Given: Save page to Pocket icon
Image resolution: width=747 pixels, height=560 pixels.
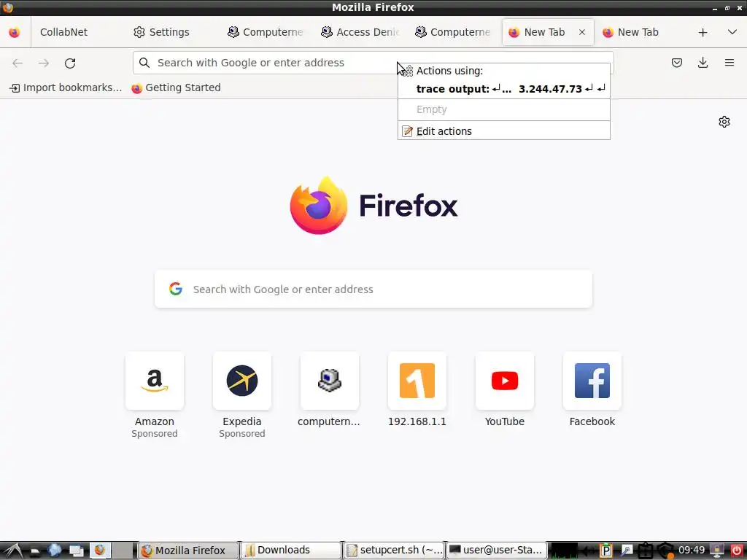Looking at the screenshot, I should click(x=676, y=63).
